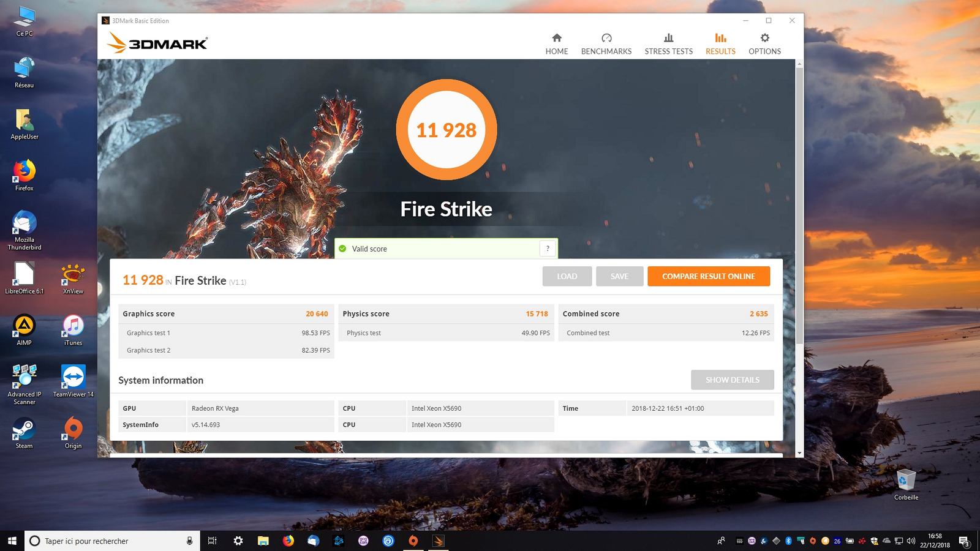Viewport: 980px width, 551px height.
Task: Select the Combined score value 2 635
Action: point(759,313)
